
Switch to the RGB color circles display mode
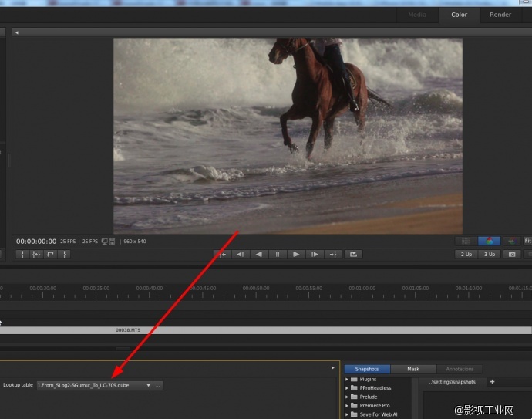click(489, 241)
